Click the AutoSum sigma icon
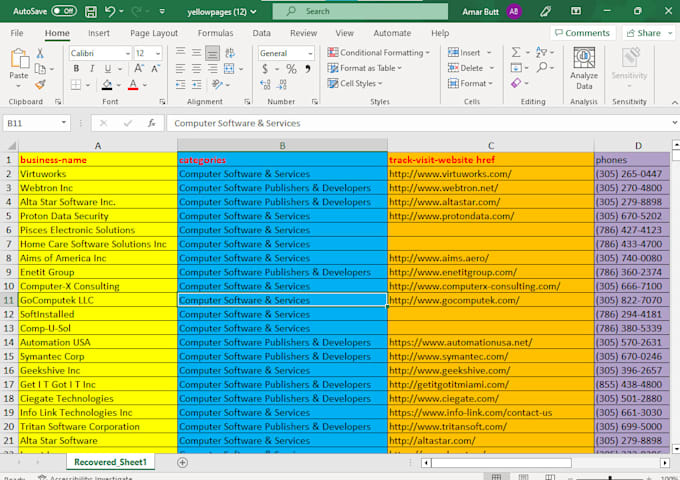 tap(516, 52)
